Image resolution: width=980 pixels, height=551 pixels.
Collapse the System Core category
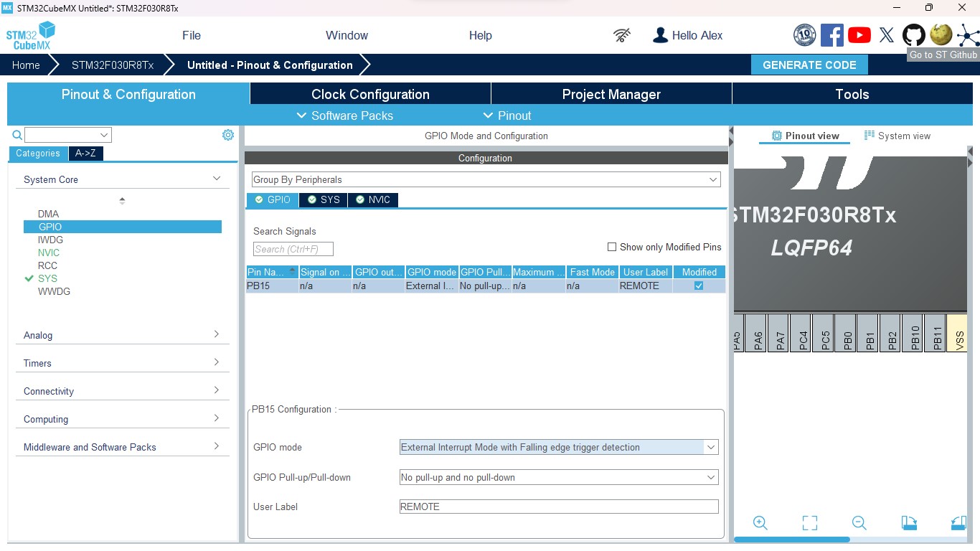(x=217, y=179)
